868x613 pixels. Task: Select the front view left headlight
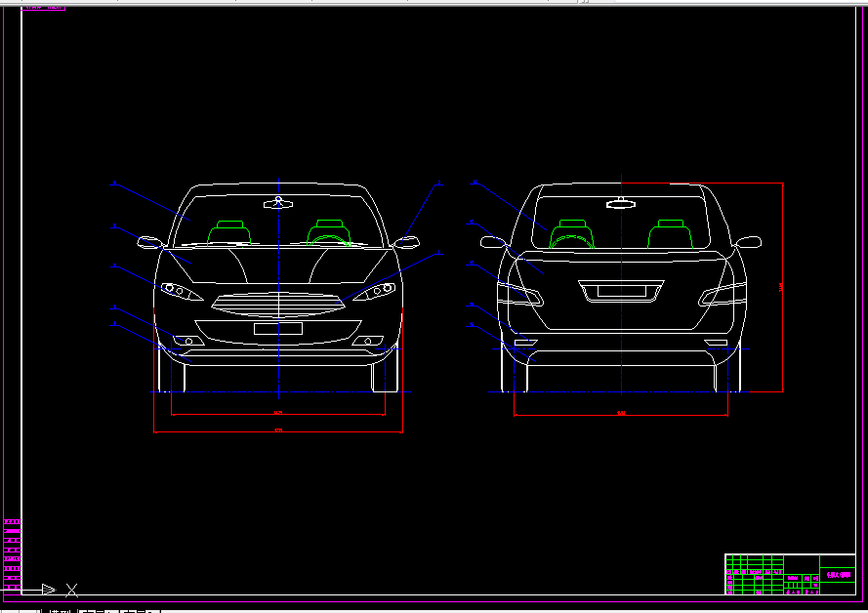tap(181, 292)
